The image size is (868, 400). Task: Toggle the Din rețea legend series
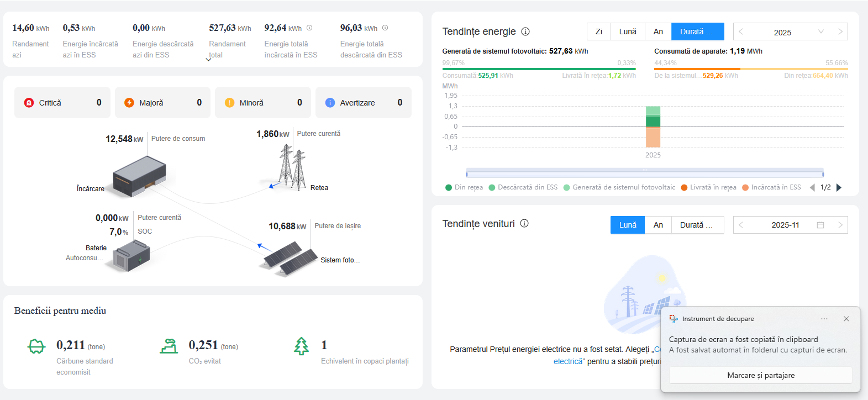pos(464,187)
